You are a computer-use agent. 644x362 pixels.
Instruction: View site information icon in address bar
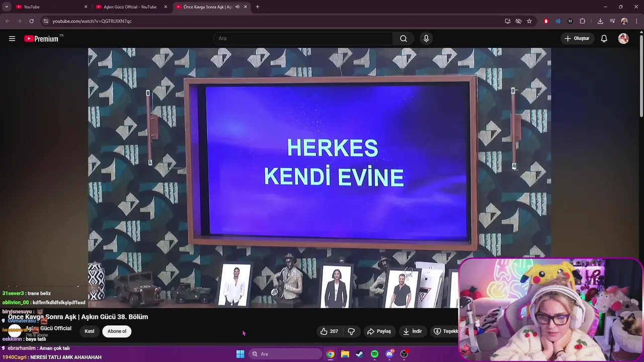[46, 21]
